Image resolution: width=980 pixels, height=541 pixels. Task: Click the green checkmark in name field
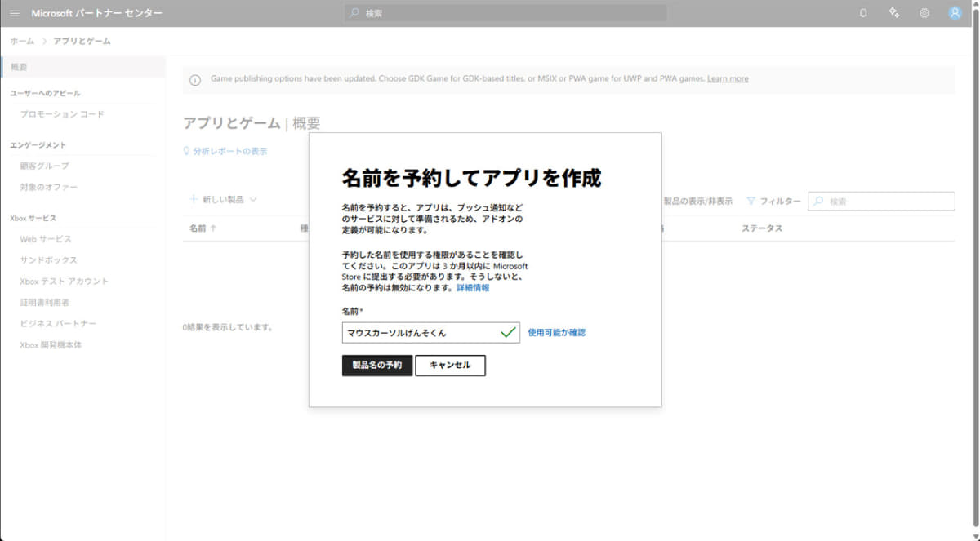[x=508, y=332]
